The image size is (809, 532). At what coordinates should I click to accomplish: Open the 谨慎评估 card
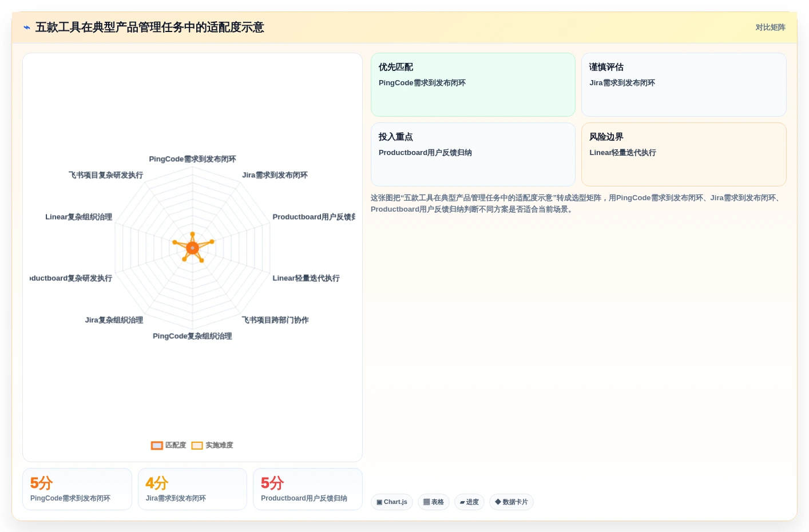click(x=684, y=85)
